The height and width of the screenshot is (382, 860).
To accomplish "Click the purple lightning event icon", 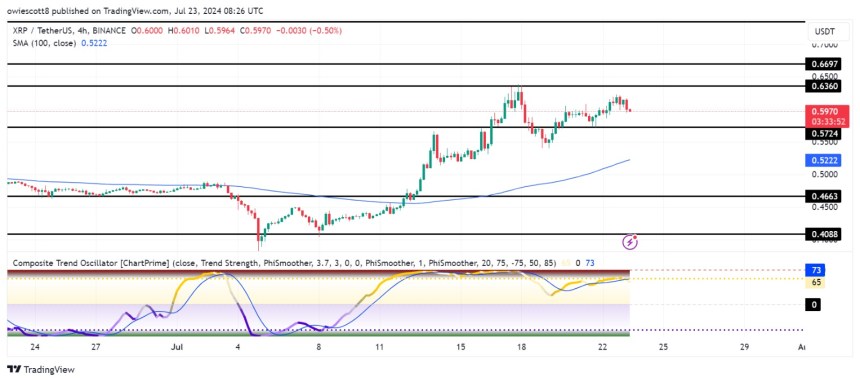I will (x=631, y=241).
